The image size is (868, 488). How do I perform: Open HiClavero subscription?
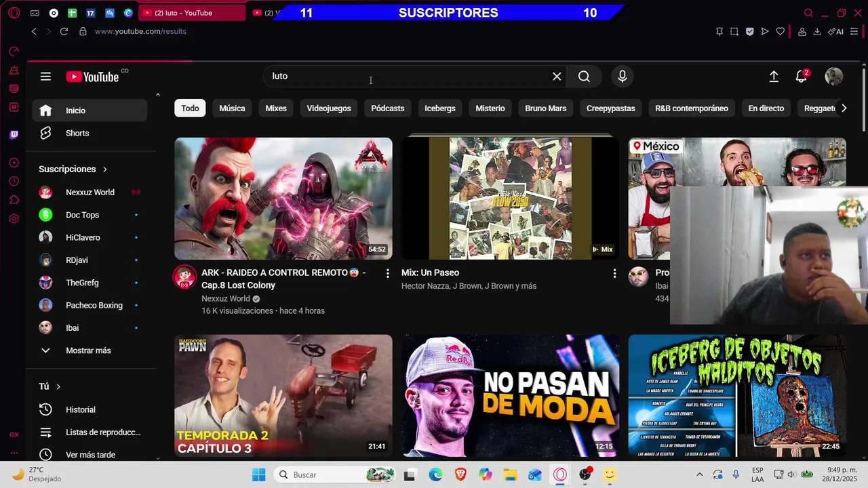pyautogui.click(x=90, y=238)
